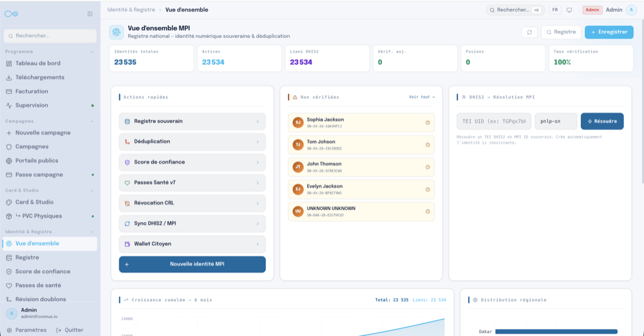The image size is (644, 336).
Task: Click the refresh icon button in header
Action: (x=529, y=32)
